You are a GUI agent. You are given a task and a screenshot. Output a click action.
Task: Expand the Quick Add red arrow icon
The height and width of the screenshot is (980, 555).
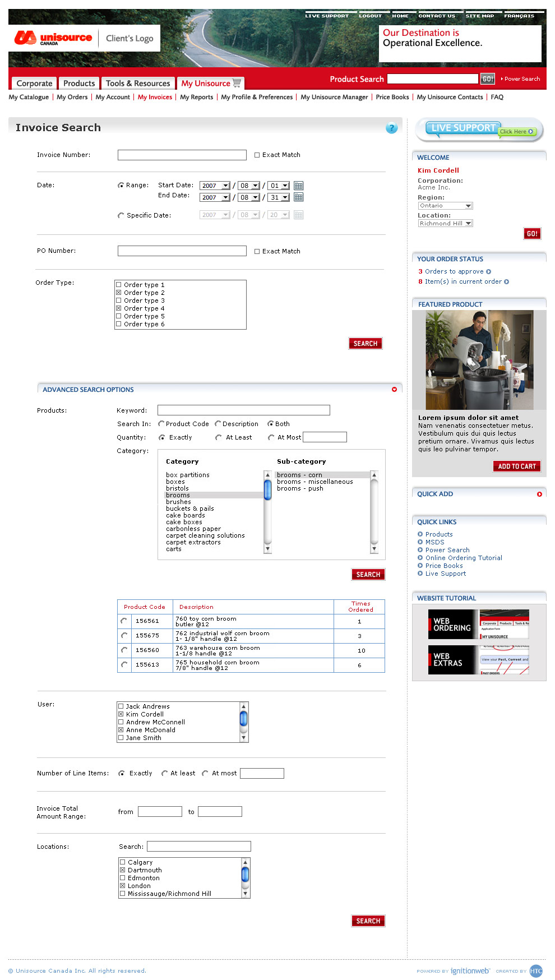(x=539, y=494)
